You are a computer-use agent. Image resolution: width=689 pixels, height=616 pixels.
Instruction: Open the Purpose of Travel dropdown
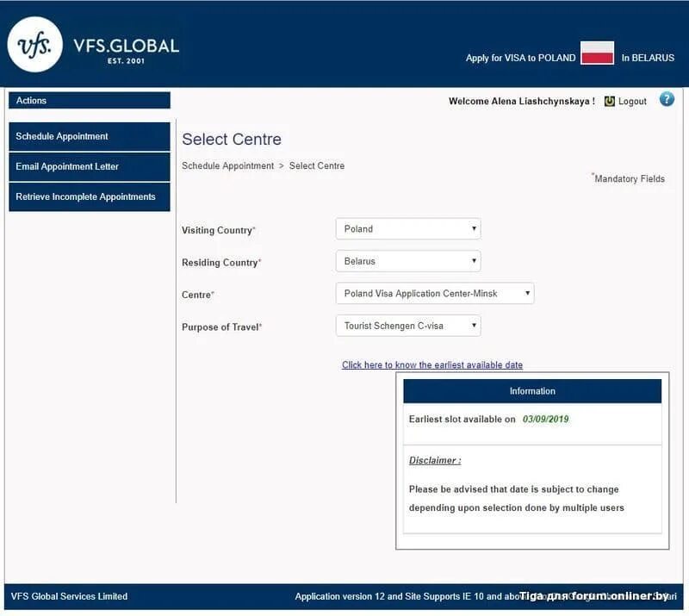[x=408, y=326]
